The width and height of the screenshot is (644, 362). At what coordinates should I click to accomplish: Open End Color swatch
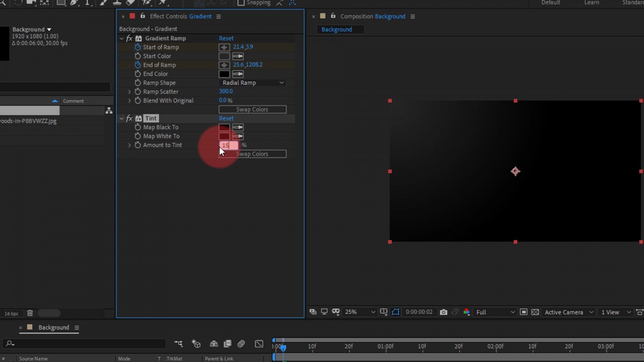point(224,74)
